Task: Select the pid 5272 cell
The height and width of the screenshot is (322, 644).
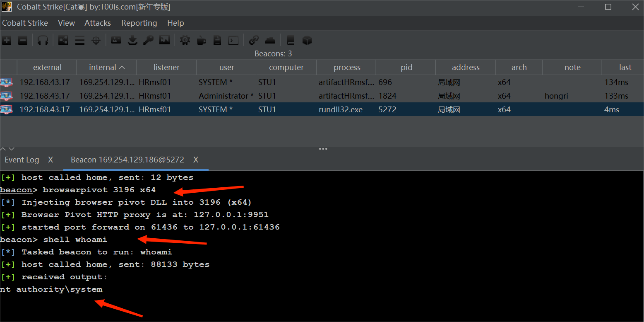Action: coord(406,109)
